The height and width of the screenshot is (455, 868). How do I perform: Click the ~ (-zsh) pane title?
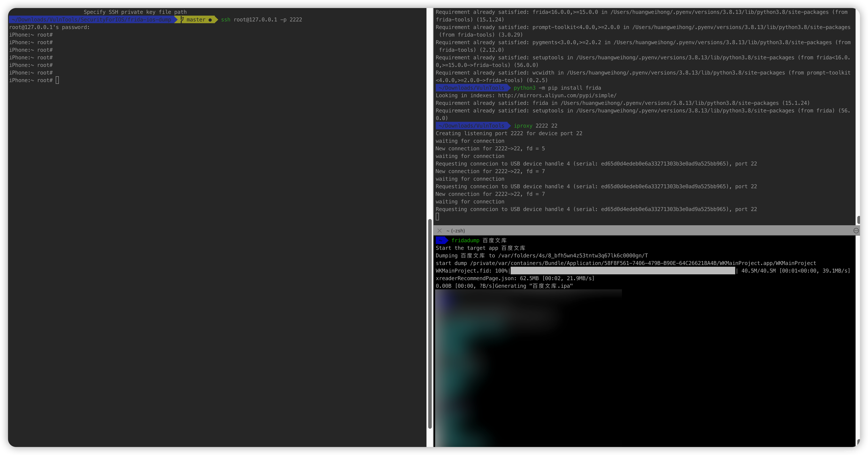(x=456, y=231)
